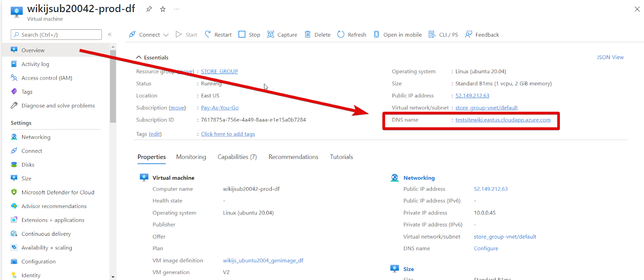Click the Virtual machine heading in Properties

click(173, 178)
